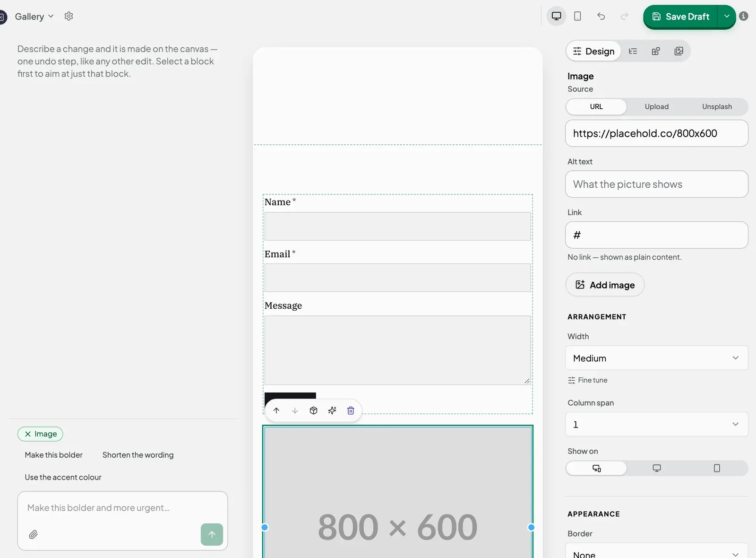This screenshot has width=756, height=558.
Task: Choose URL as image source
Action: [x=596, y=107]
